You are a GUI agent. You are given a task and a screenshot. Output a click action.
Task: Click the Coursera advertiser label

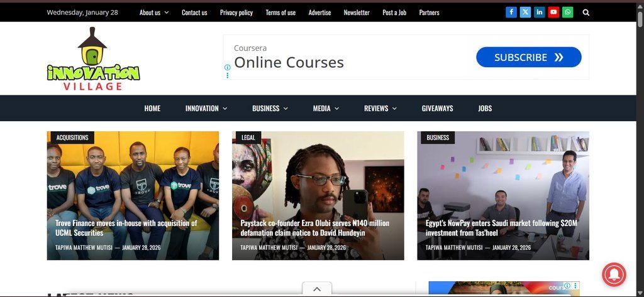click(250, 48)
